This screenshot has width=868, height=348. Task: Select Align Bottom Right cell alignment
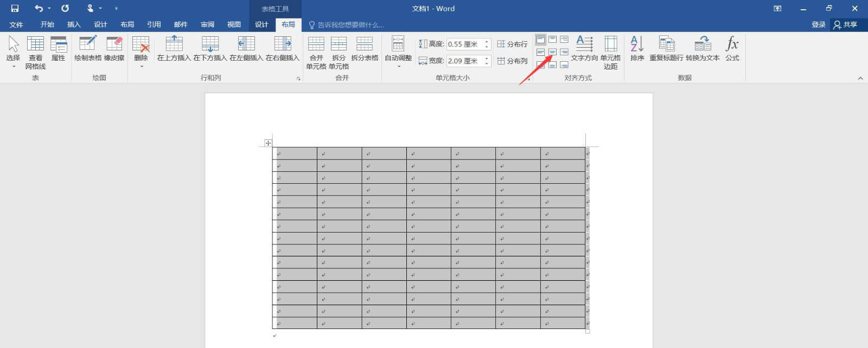[564, 65]
